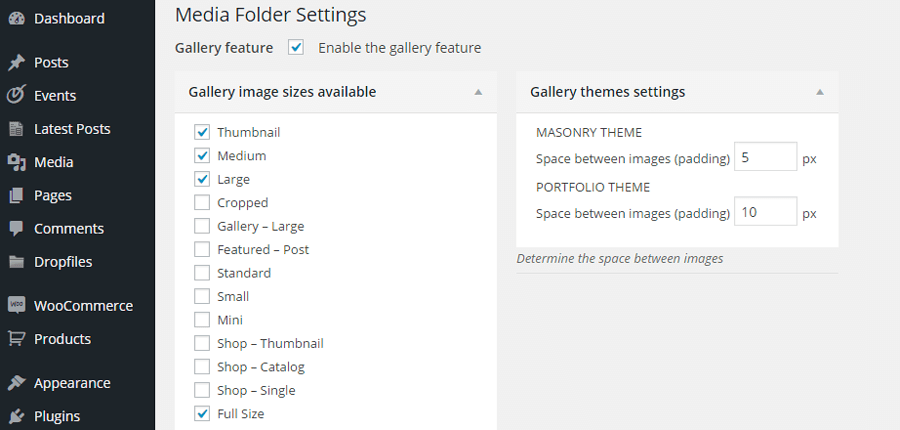Click the WooCommerce logo icon
Image resolution: width=900 pixels, height=430 pixels.
[17, 305]
